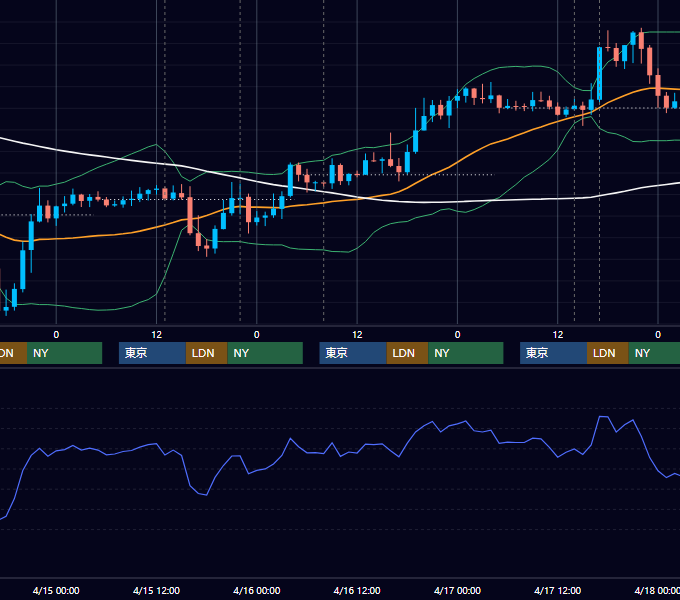Image resolution: width=680 pixels, height=600 pixels.
Task: Click the 4/17 12:00 date label
Action: pos(557,590)
